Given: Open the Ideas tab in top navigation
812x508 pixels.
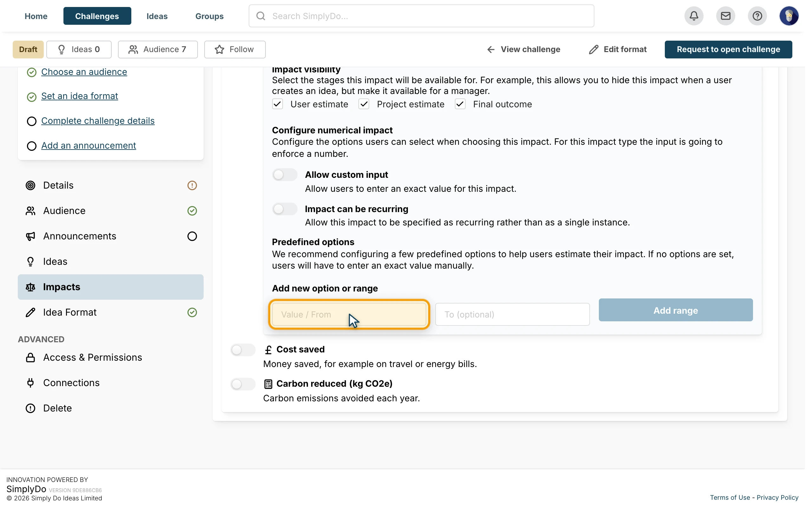Looking at the screenshot, I should [x=157, y=16].
